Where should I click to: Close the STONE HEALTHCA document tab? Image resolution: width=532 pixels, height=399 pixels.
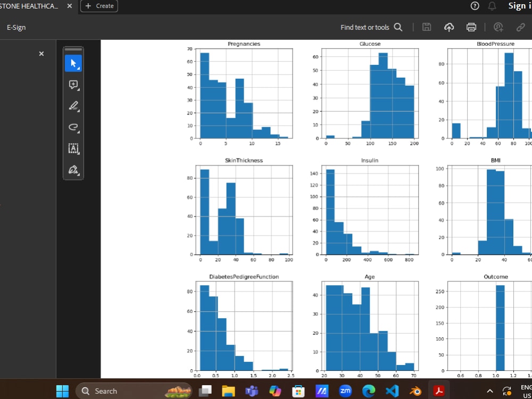(70, 6)
